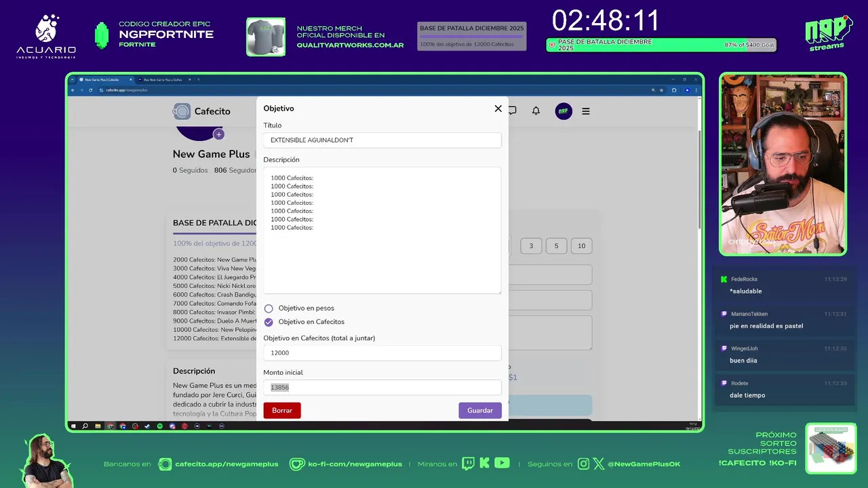Click the open tabs dropdown in Chrome

click(x=72, y=79)
